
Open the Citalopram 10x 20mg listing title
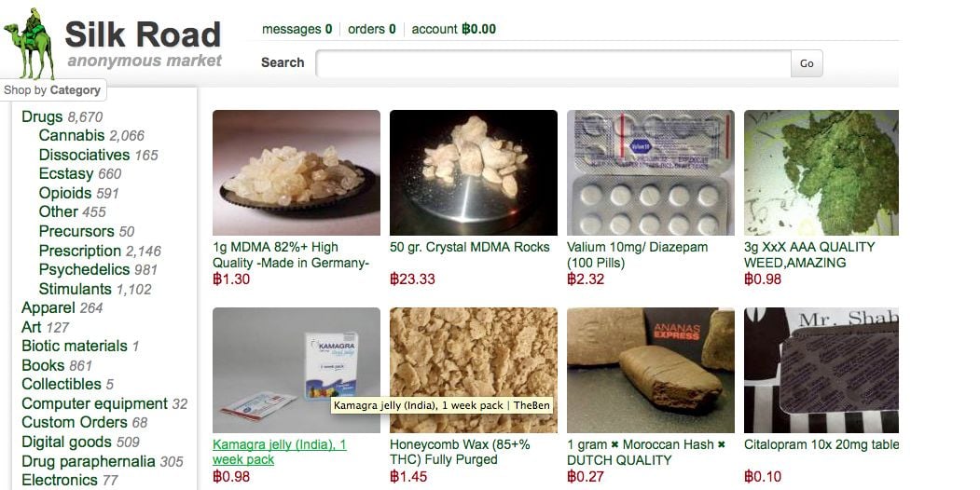tap(821, 444)
